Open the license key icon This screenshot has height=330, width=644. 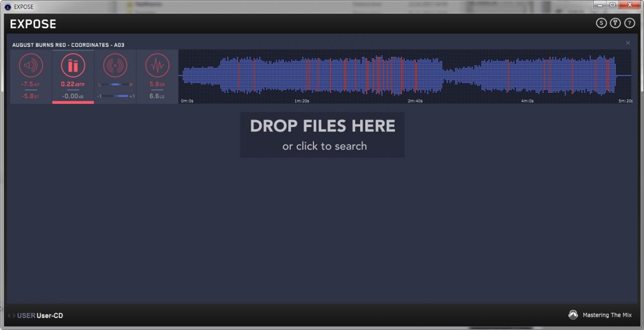(615, 23)
